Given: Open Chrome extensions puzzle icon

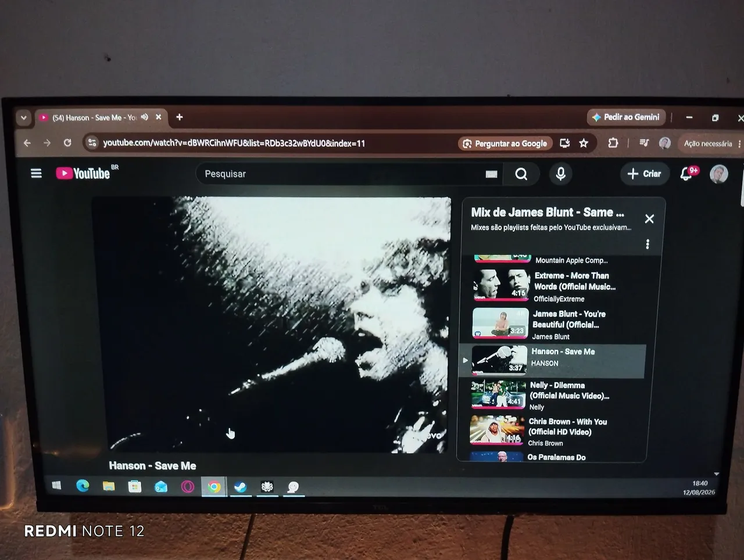Looking at the screenshot, I should [613, 143].
